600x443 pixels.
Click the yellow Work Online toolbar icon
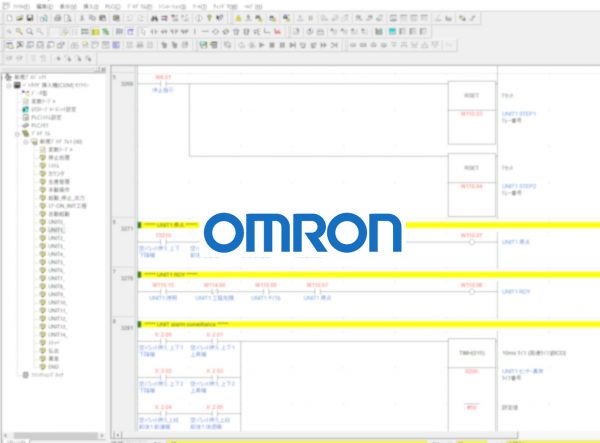pos(238,18)
